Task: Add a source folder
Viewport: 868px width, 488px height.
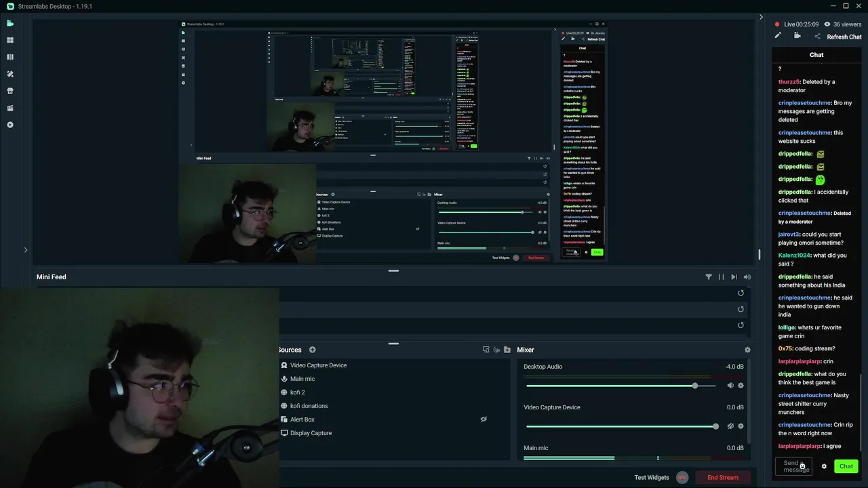Action: pos(507,350)
